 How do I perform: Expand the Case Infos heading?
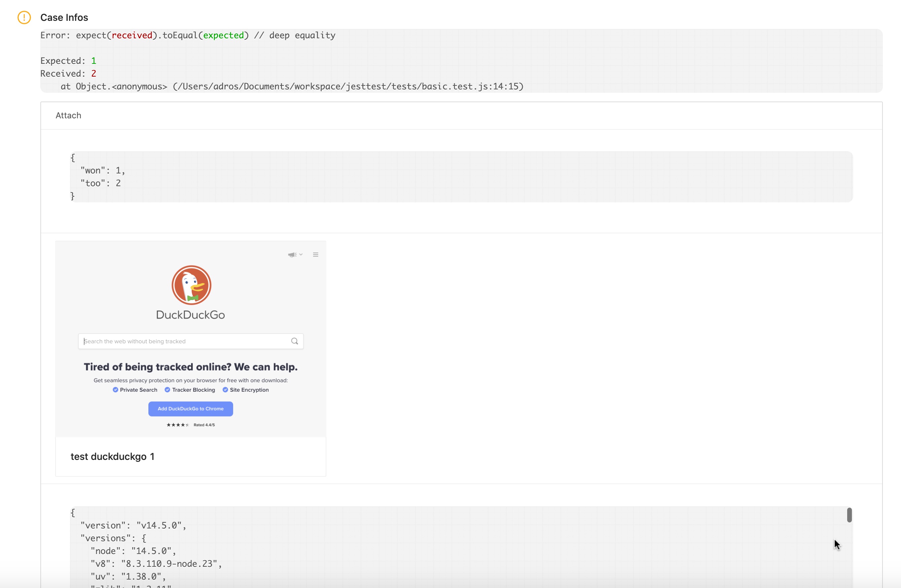[64, 17]
